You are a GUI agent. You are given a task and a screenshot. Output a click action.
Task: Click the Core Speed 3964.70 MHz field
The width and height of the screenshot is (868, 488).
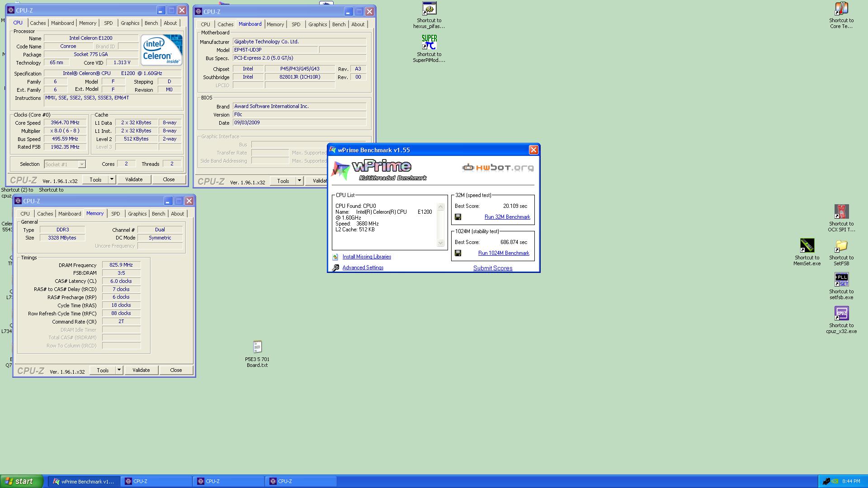[x=65, y=123]
